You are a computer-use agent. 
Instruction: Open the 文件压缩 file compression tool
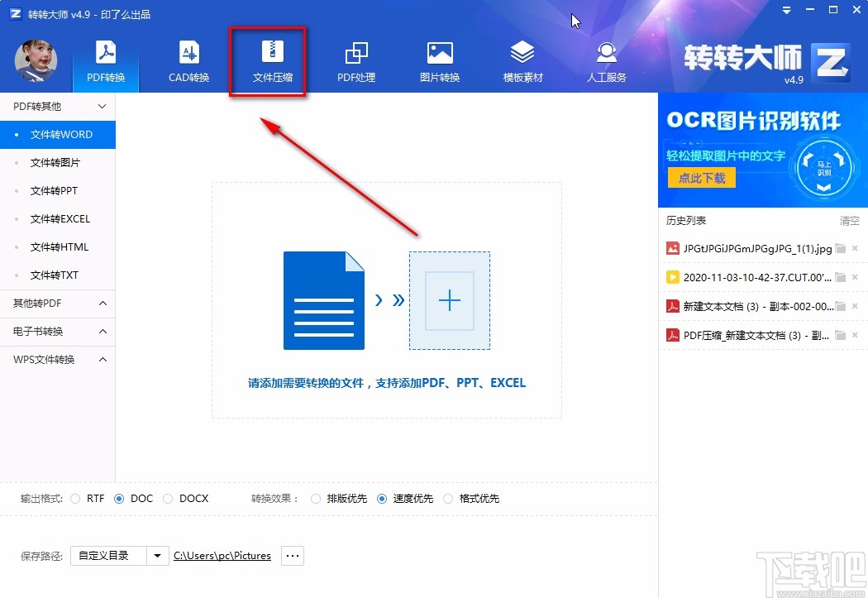pyautogui.click(x=267, y=60)
